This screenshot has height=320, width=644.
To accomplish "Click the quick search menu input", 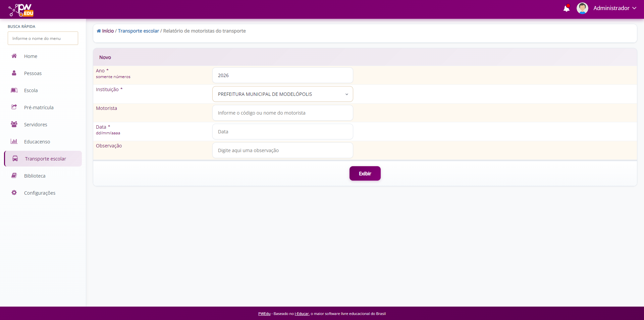I will (x=43, y=39).
